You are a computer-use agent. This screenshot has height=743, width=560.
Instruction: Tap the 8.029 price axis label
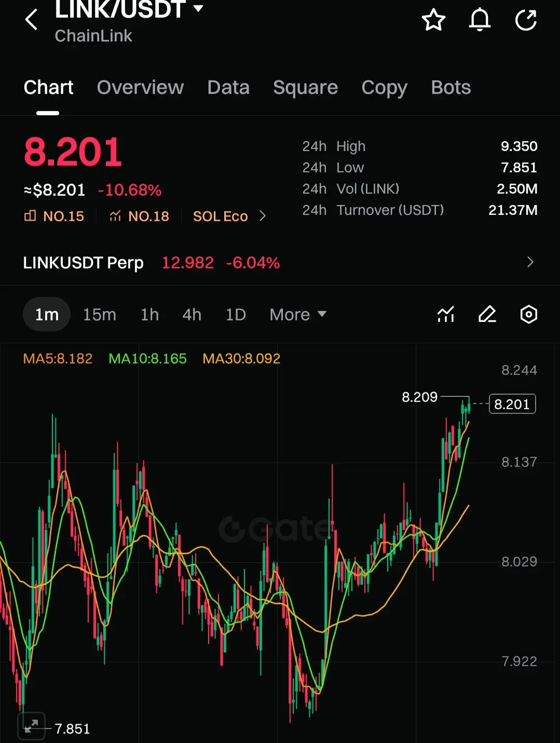519,562
